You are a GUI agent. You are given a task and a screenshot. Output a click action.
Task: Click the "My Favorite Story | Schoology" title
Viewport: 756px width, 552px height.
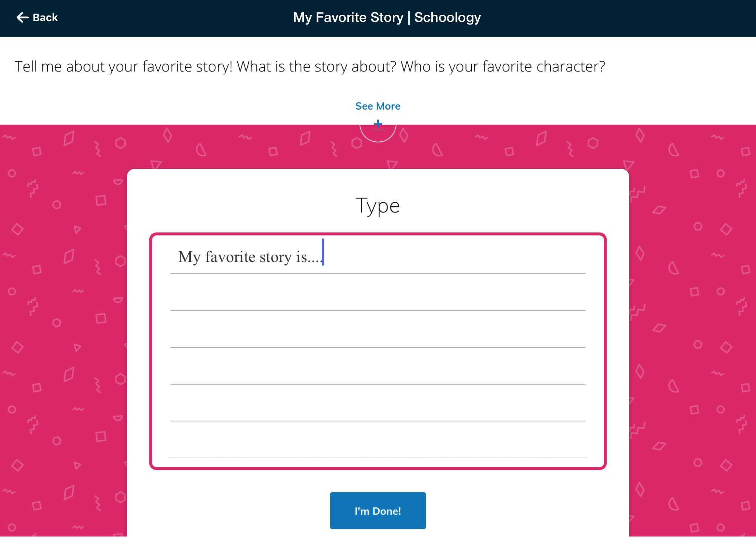pyautogui.click(x=387, y=17)
